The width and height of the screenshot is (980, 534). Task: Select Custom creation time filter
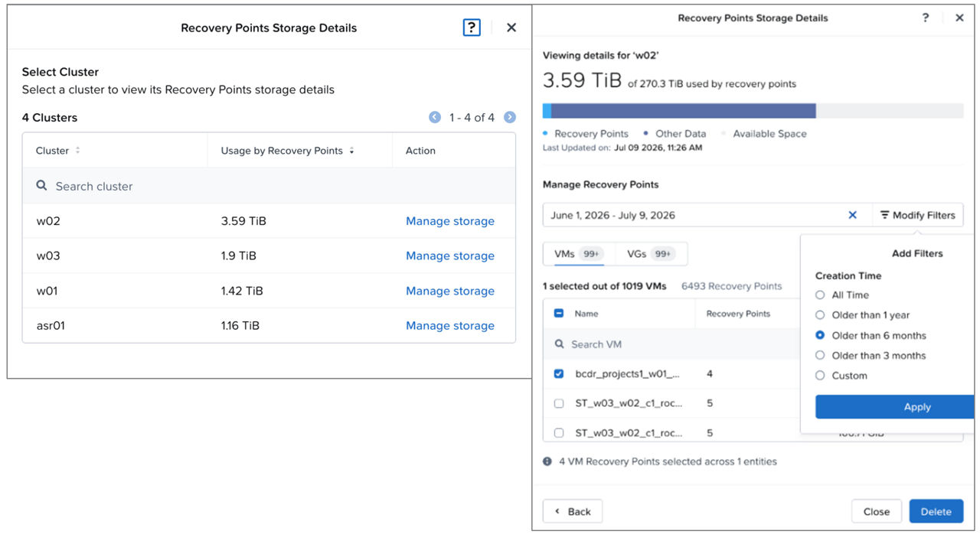tap(820, 376)
